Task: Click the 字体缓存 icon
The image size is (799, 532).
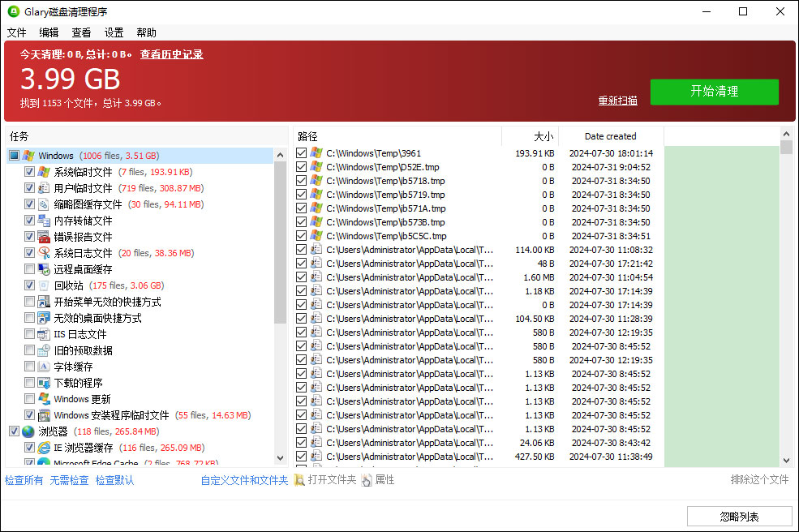Action: pos(45,367)
